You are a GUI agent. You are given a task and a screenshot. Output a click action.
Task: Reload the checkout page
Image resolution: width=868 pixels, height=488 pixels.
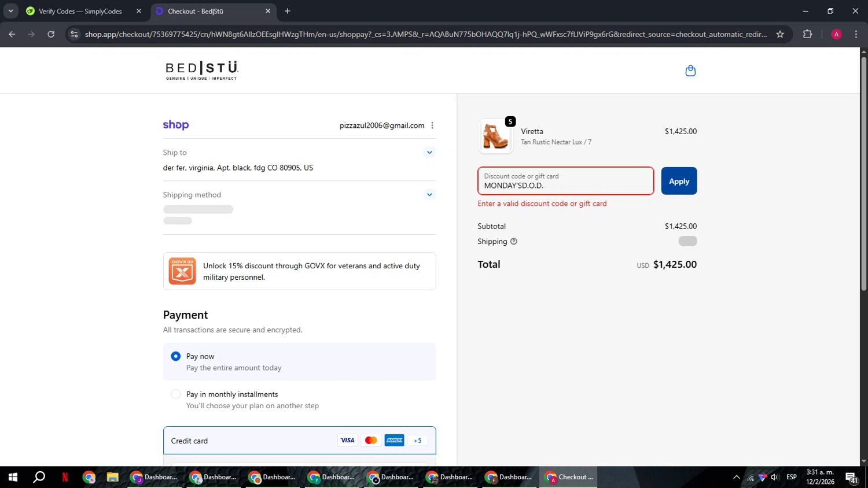(51, 34)
